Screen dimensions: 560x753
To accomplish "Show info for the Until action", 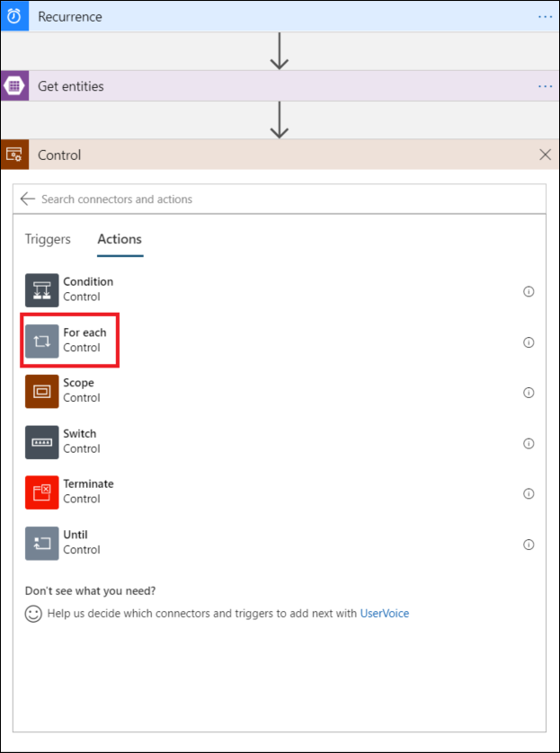I will pyautogui.click(x=529, y=545).
